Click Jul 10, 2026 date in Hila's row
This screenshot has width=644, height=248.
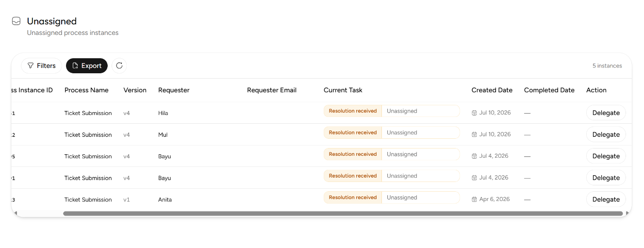click(x=495, y=113)
